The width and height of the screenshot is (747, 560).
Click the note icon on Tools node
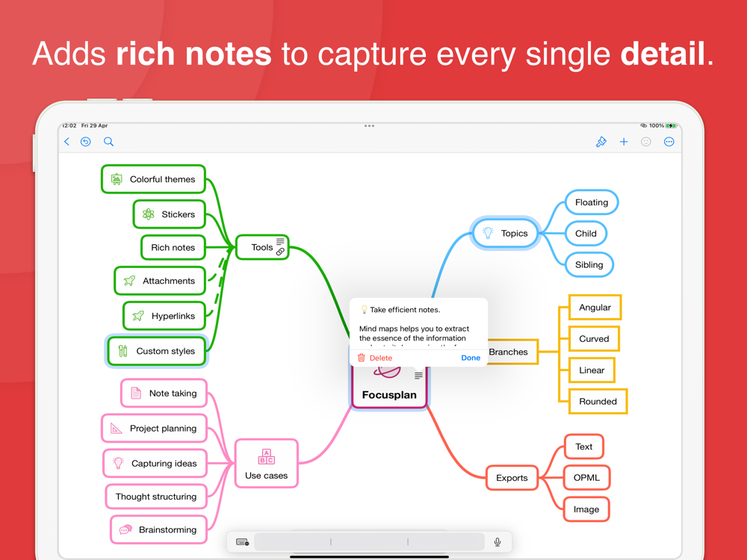tap(280, 241)
